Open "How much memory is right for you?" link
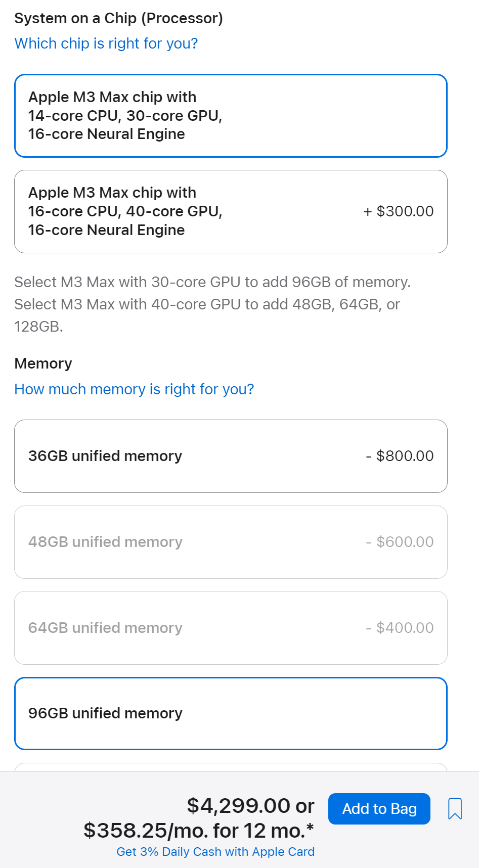This screenshot has width=479, height=868. pyautogui.click(x=134, y=389)
